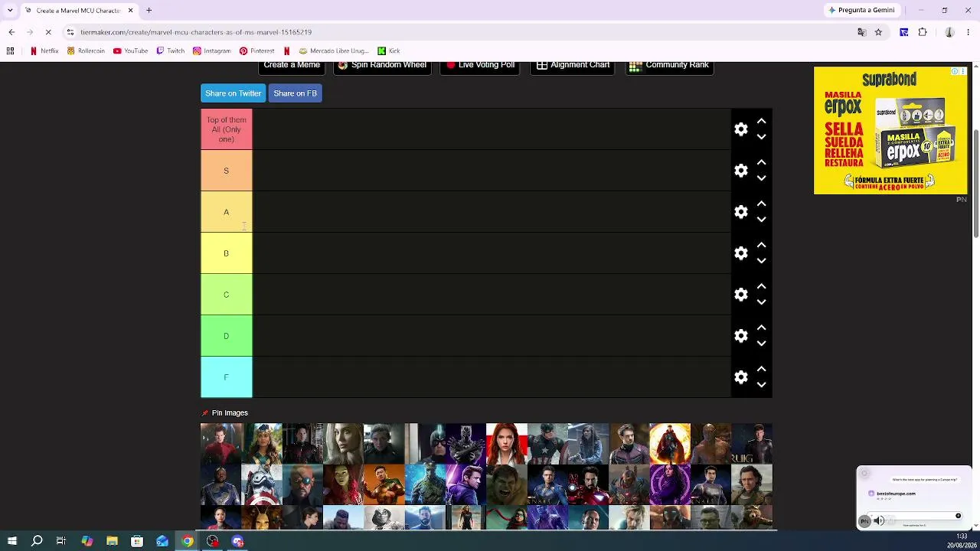
Task: Click the translate page icon in address bar
Action: [x=861, y=32]
